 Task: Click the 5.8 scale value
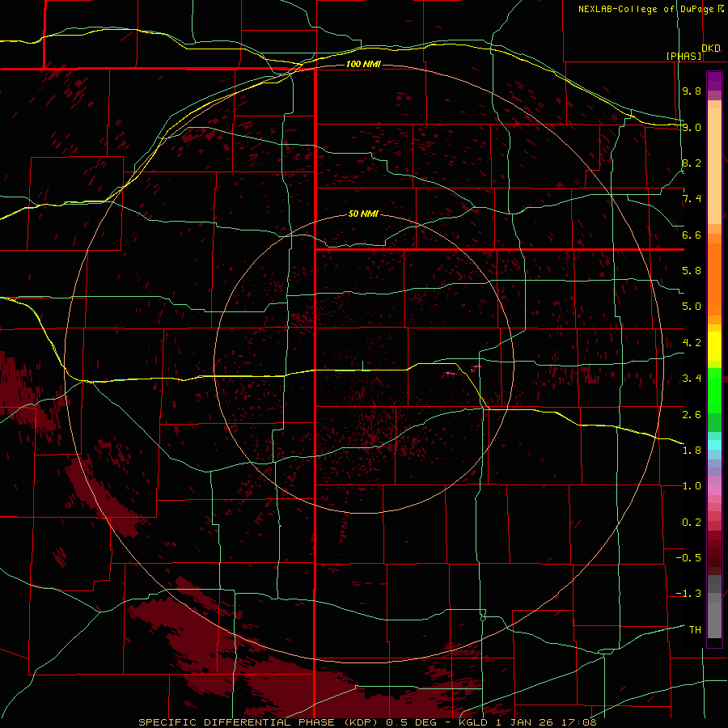[x=692, y=271]
